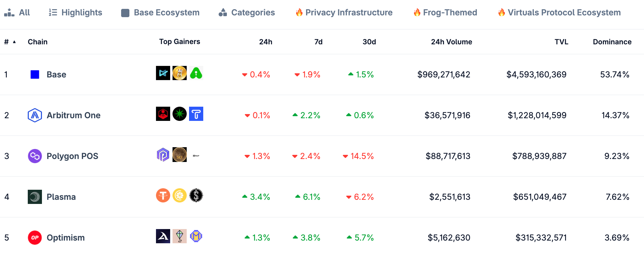Click the Polygon POS purple logo
This screenshot has width=644, height=253.
[x=35, y=156]
